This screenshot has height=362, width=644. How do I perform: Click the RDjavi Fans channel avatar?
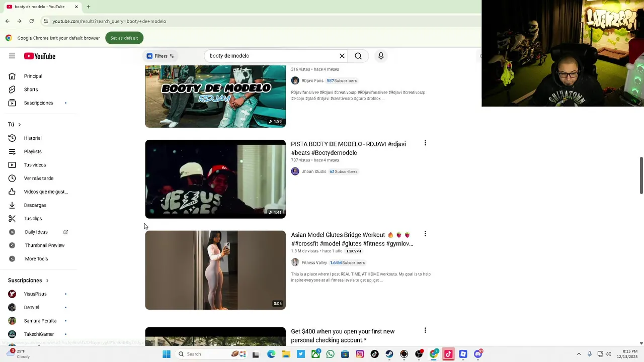coord(295,80)
